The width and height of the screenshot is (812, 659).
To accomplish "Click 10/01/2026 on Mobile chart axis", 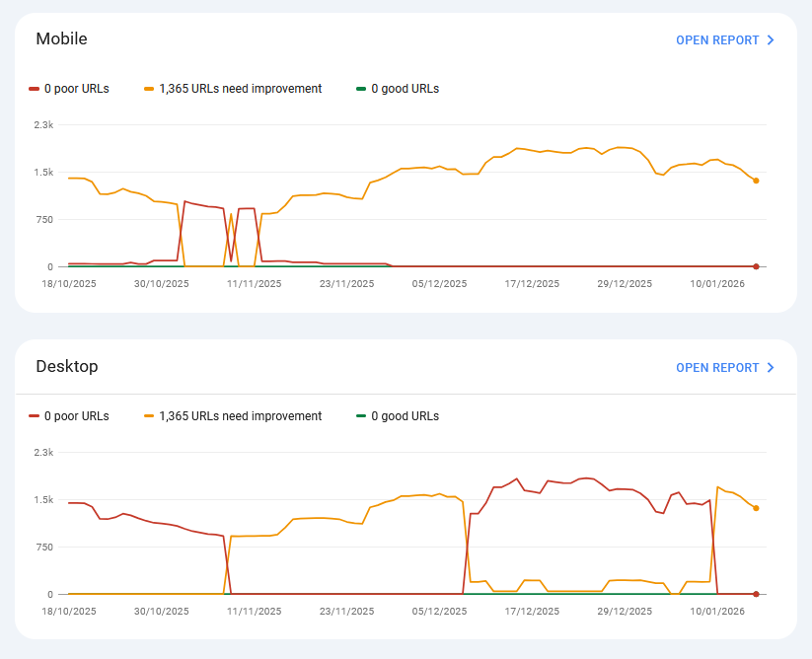I will 717,284.
